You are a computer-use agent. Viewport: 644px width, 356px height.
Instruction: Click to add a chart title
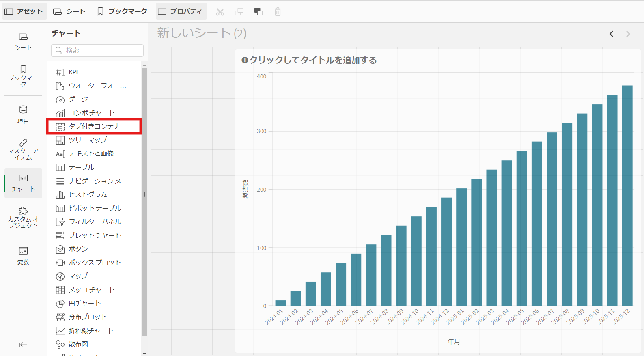click(x=309, y=60)
